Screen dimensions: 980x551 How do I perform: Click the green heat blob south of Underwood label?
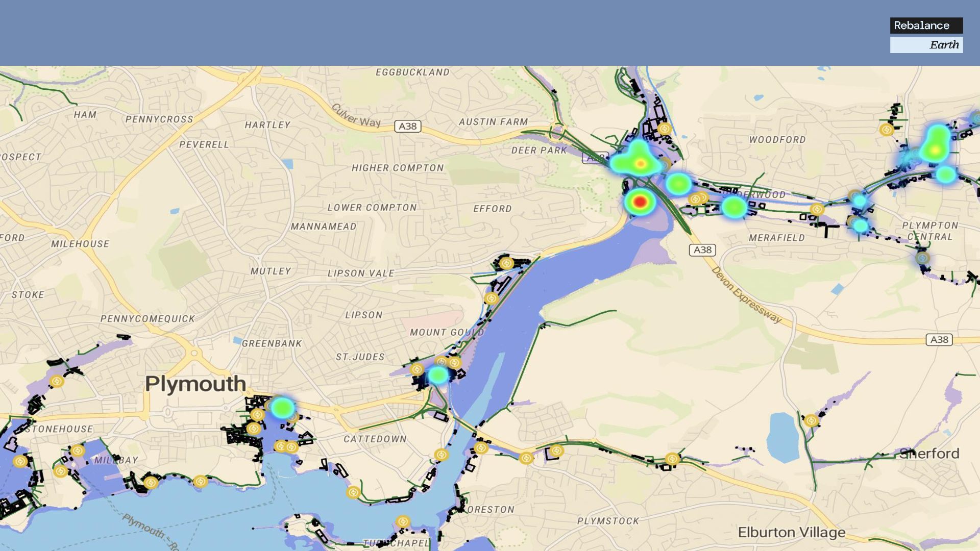coord(734,207)
